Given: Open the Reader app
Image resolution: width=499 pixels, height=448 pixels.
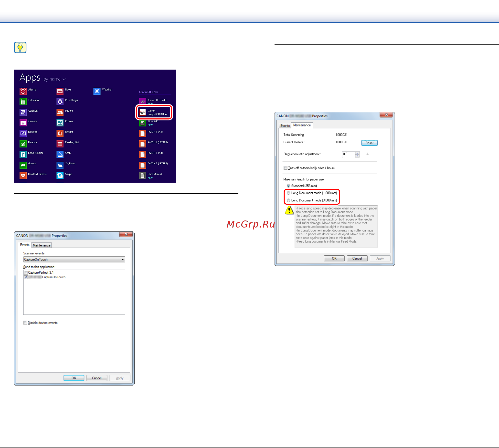Looking at the screenshot, I should 60,133.
